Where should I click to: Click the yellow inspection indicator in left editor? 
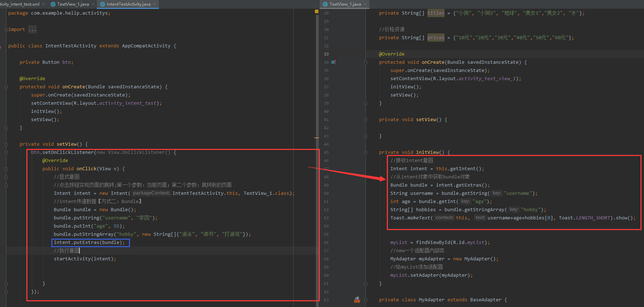click(317, 11)
